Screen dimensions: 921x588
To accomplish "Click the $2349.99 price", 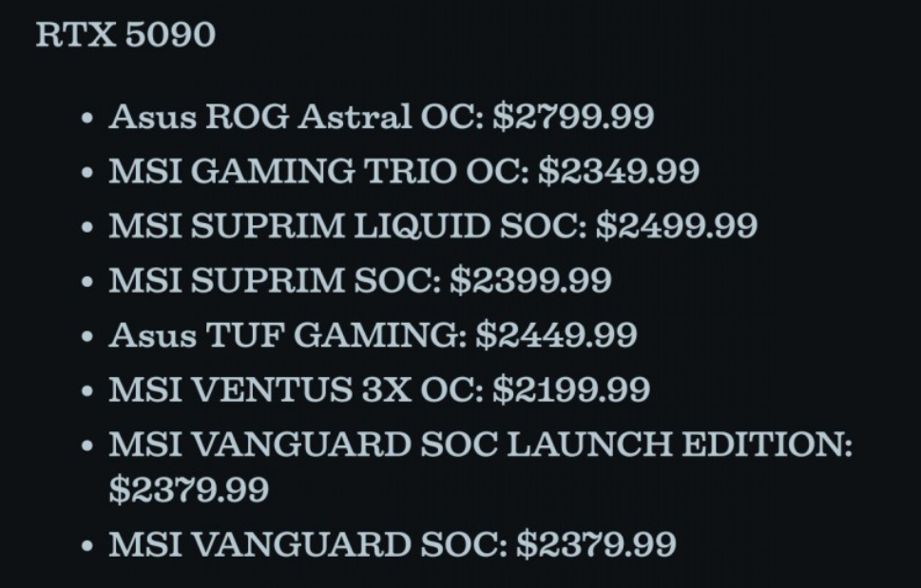I will pos(618,171).
